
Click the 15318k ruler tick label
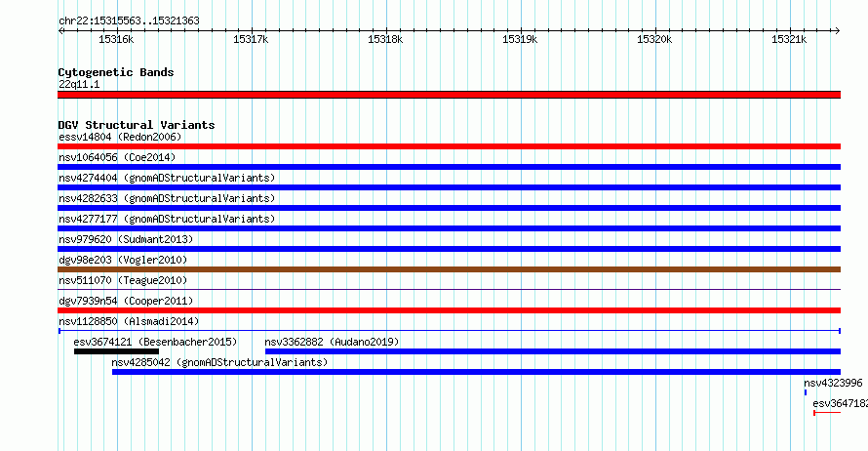385,39
